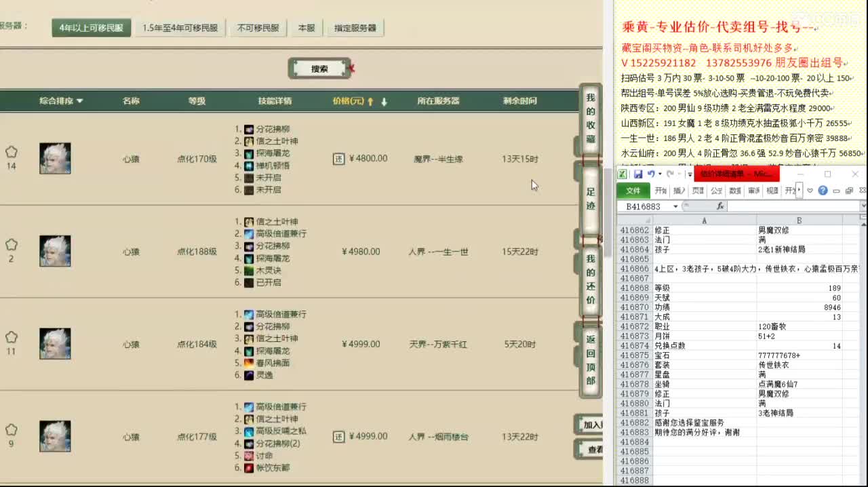Click Excel column B header

(x=800, y=220)
